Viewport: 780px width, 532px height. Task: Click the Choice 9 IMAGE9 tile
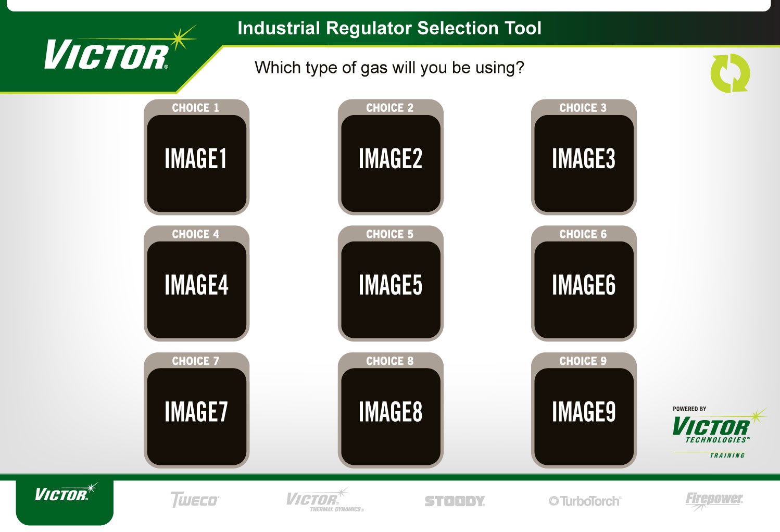tap(583, 411)
